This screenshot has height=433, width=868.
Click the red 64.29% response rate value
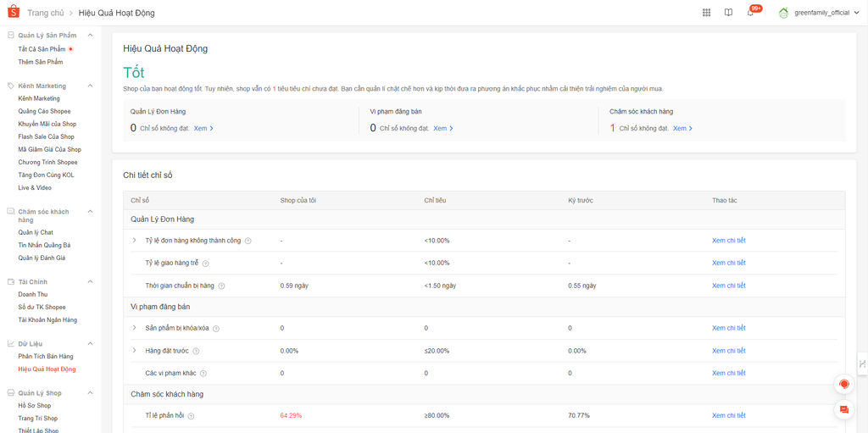(x=292, y=416)
